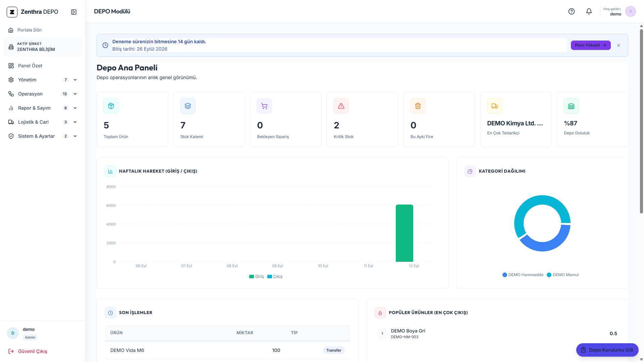Screen dimensions: 644x362
Task: Click the Lojistik & Cari truck icon
Action: [x=11, y=122]
